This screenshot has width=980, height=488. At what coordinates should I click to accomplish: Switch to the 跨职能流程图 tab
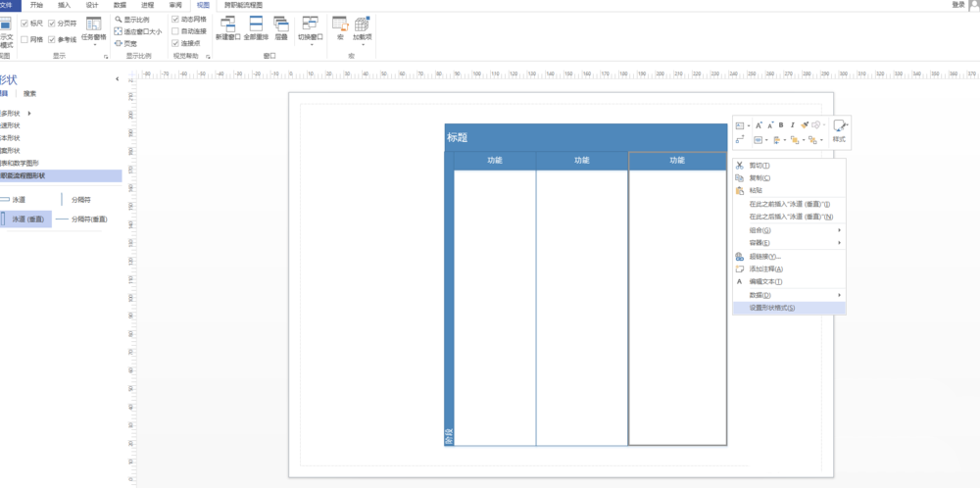click(244, 5)
